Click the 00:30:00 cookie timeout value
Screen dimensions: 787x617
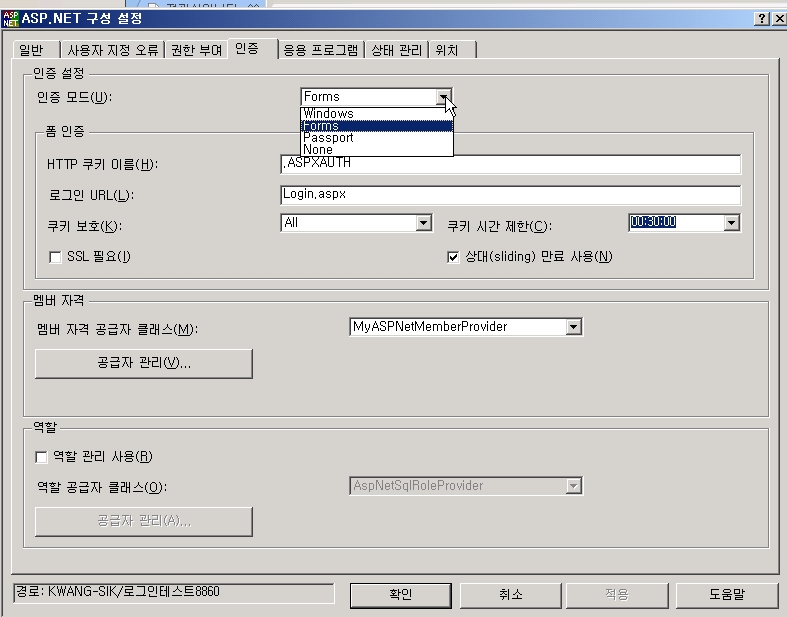coord(653,222)
